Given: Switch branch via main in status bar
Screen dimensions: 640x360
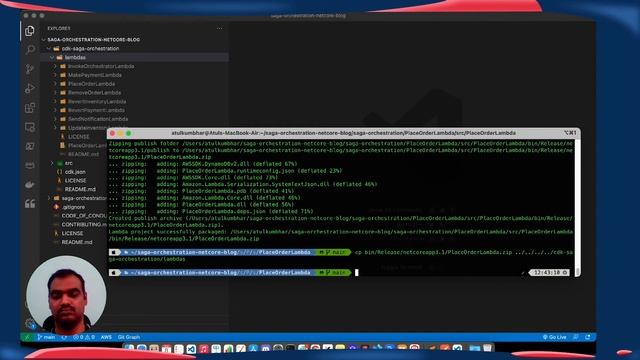Looking at the screenshot, I should tap(46, 337).
